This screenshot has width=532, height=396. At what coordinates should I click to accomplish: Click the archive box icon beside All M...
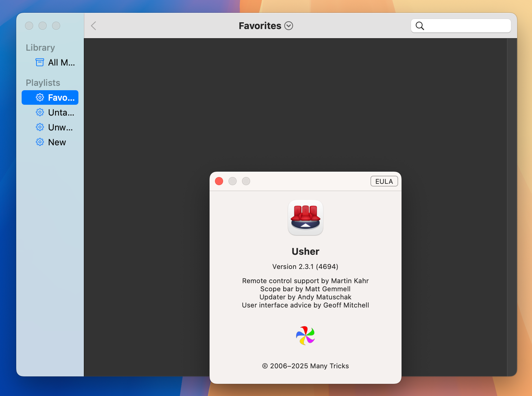point(40,63)
